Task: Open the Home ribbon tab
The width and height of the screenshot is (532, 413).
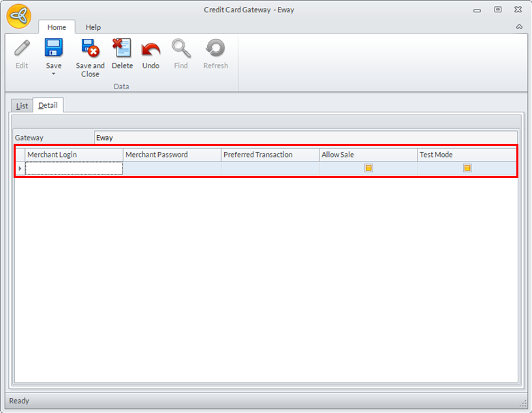Action: click(57, 27)
